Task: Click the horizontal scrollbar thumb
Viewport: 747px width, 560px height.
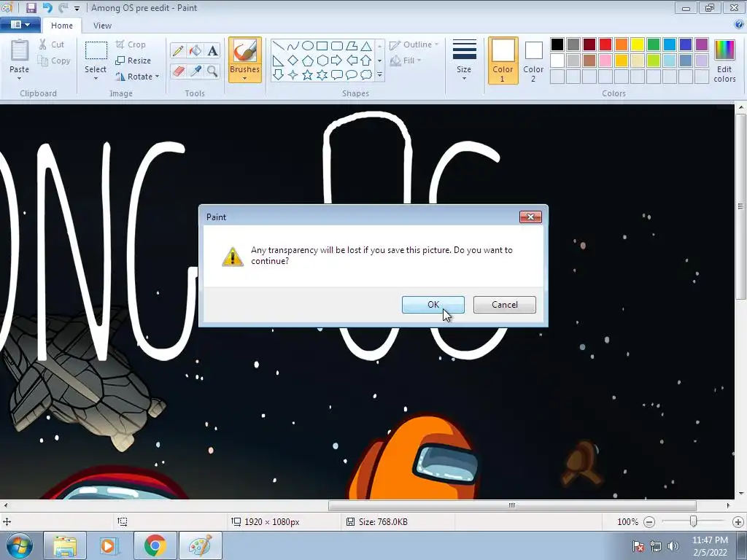Action: [512, 505]
